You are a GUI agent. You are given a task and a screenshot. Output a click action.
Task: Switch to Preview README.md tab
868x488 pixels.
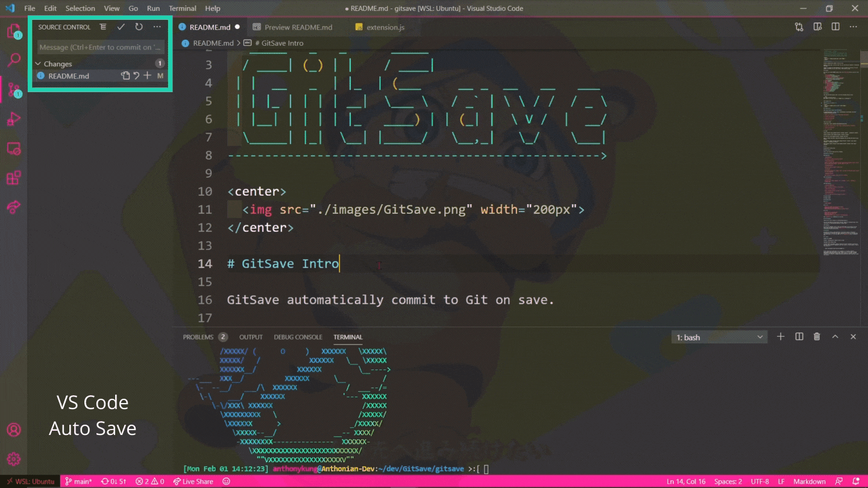292,27
